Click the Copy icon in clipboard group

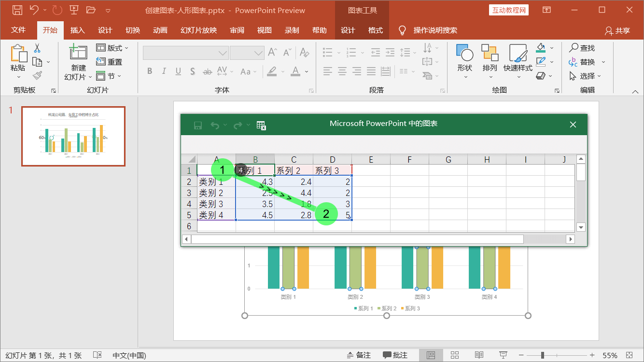pos(37,62)
